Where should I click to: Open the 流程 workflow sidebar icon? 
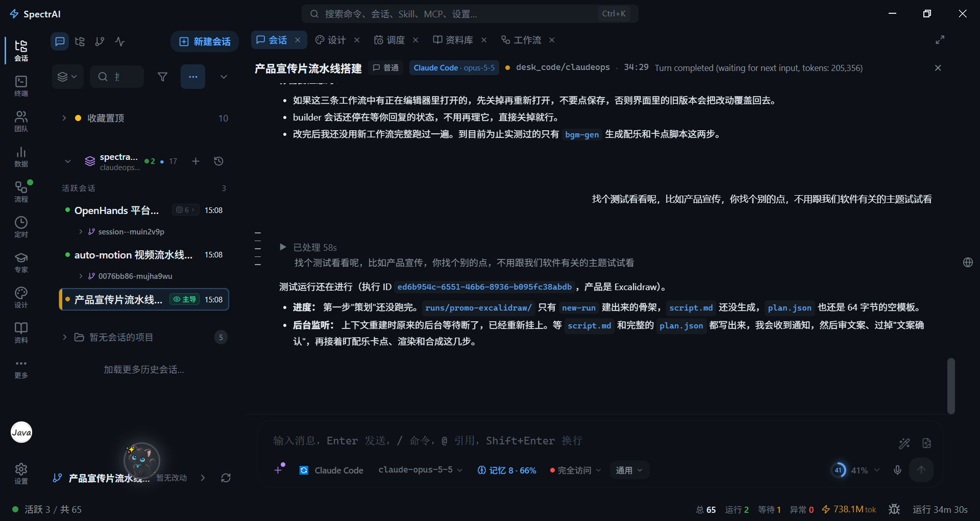(x=21, y=192)
